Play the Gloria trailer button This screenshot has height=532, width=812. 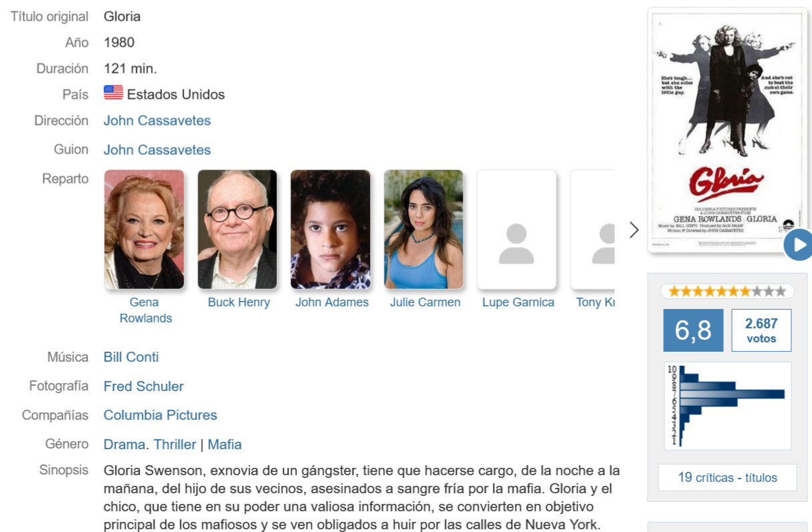coord(799,245)
